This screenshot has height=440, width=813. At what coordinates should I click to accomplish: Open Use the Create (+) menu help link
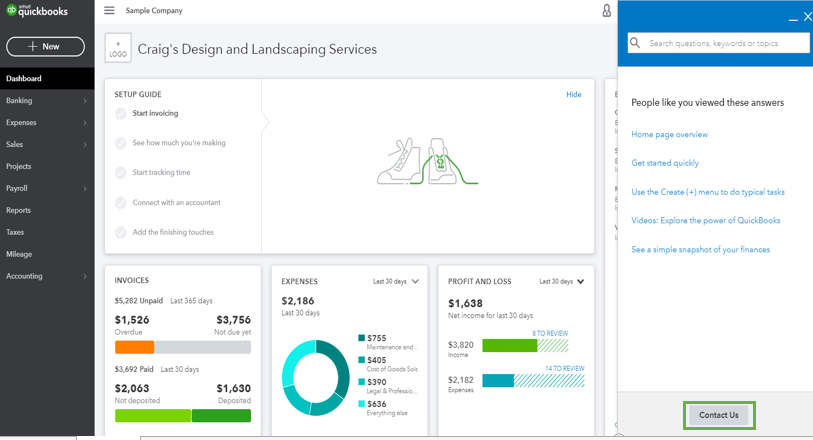pyautogui.click(x=708, y=192)
